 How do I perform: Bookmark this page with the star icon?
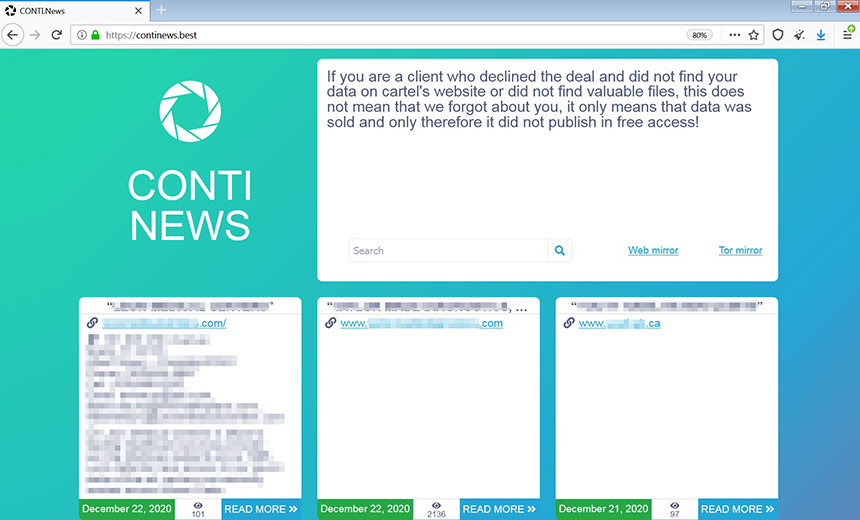(754, 35)
